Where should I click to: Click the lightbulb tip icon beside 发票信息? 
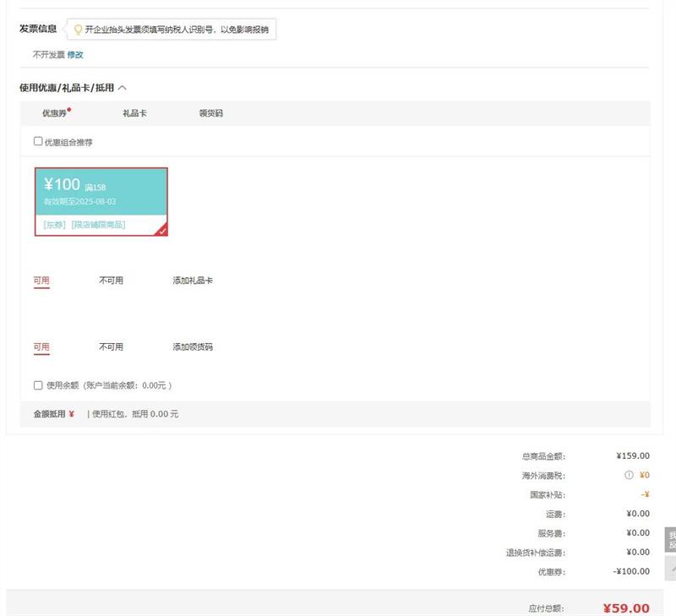[x=79, y=30]
